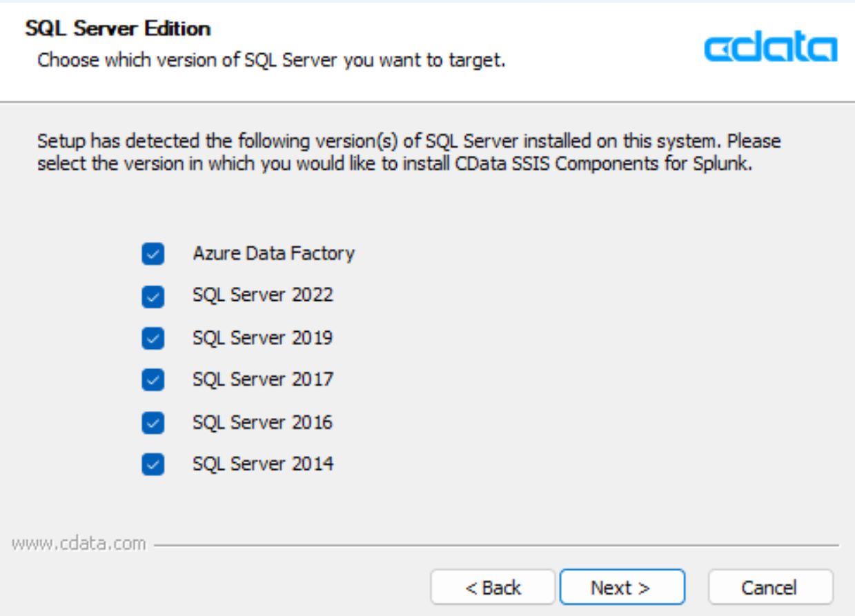Image resolution: width=855 pixels, height=616 pixels.
Task: Select the 'SQL Server 2022' label text
Action: [x=262, y=296]
